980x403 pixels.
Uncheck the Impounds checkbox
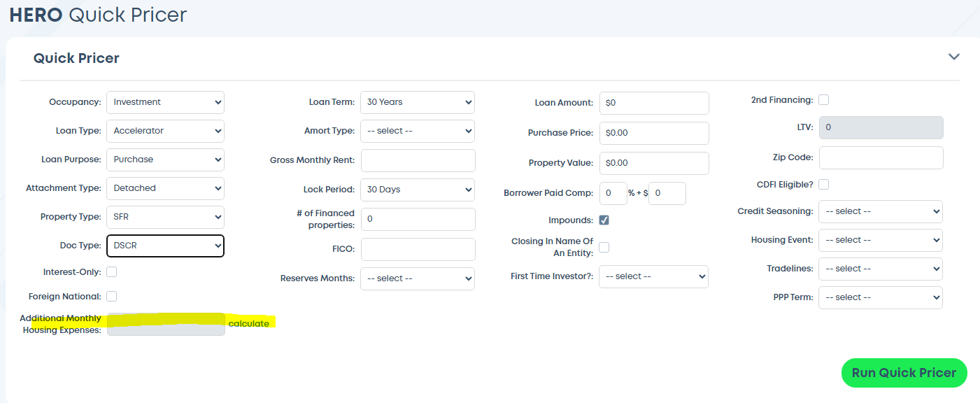[x=604, y=220]
